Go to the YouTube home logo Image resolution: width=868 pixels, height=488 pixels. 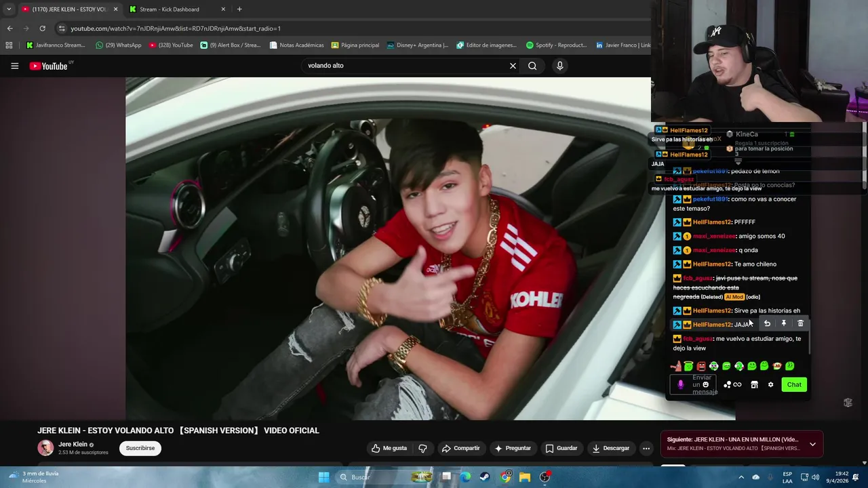coord(49,66)
